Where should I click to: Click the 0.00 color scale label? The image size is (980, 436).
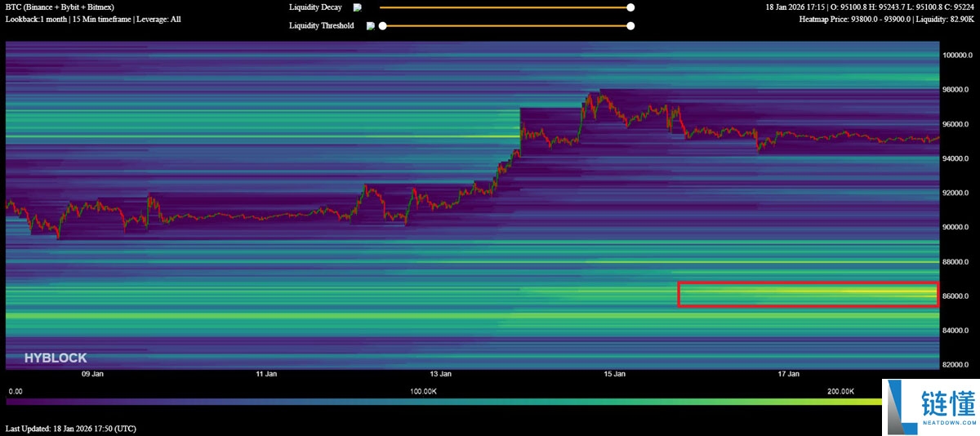point(16,392)
